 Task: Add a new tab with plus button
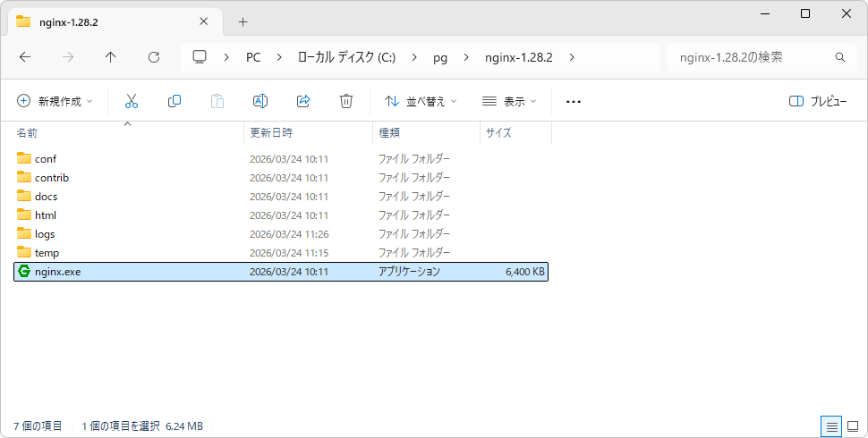243,22
